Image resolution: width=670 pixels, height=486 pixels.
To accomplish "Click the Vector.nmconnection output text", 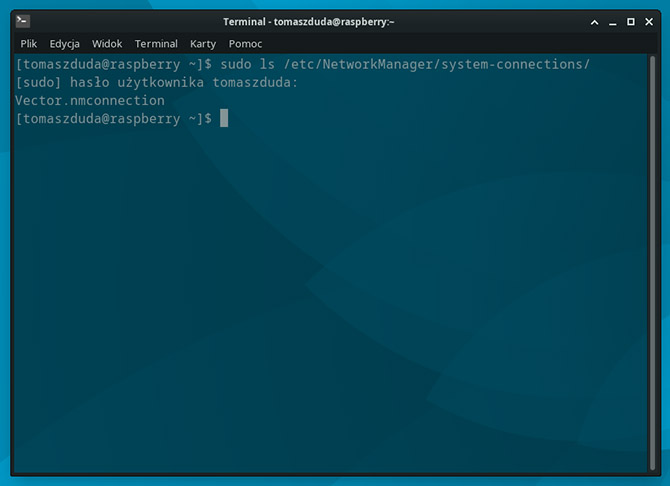I will pos(90,100).
